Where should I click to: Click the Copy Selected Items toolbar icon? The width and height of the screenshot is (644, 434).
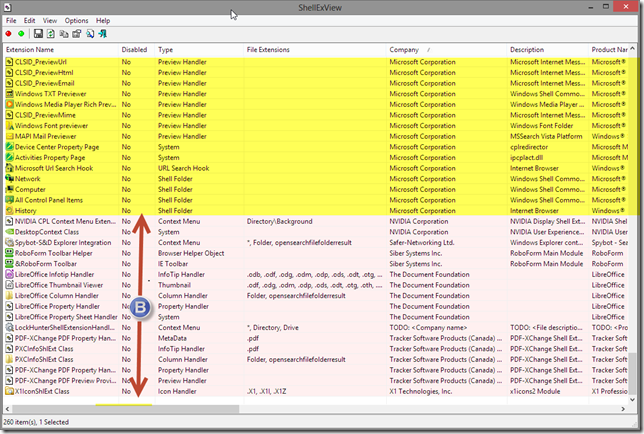coord(64,34)
